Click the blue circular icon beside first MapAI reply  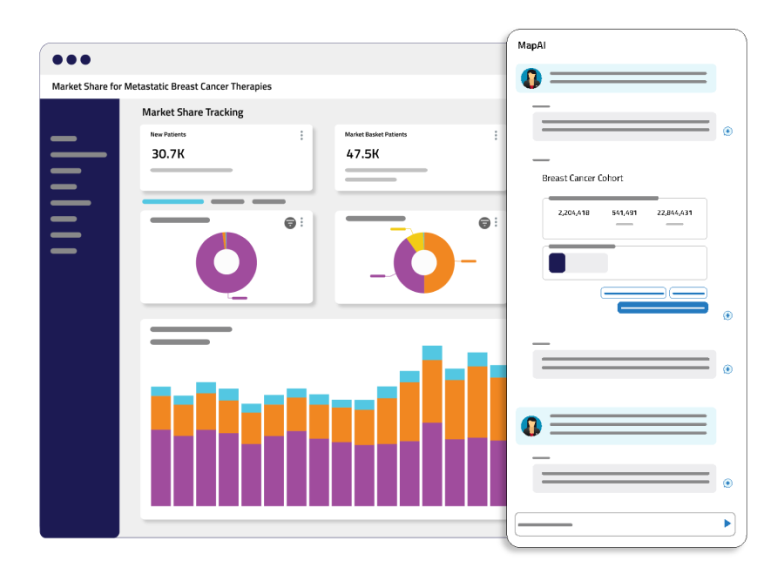coord(728,131)
